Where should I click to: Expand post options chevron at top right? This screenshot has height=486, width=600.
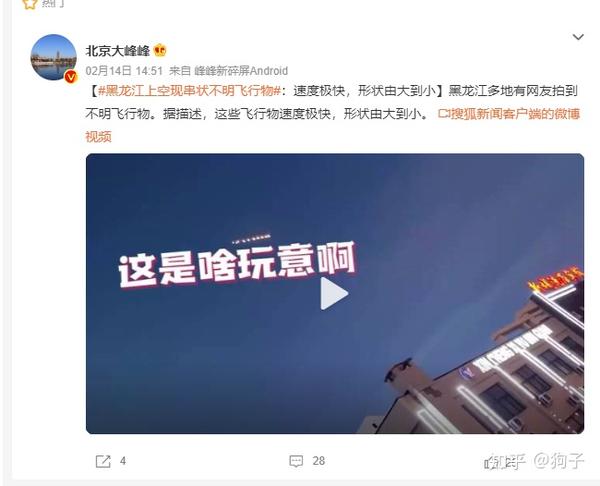[x=578, y=37]
